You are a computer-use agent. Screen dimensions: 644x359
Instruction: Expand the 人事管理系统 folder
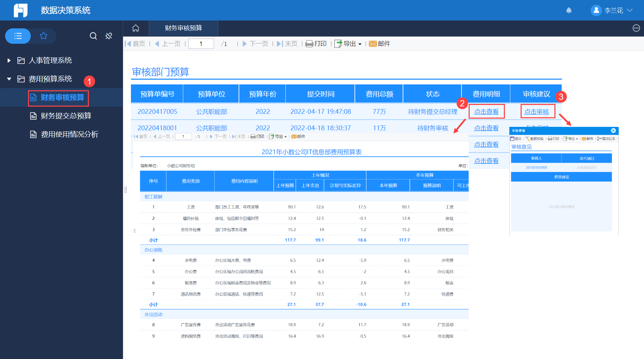pyautogui.click(x=9, y=61)
